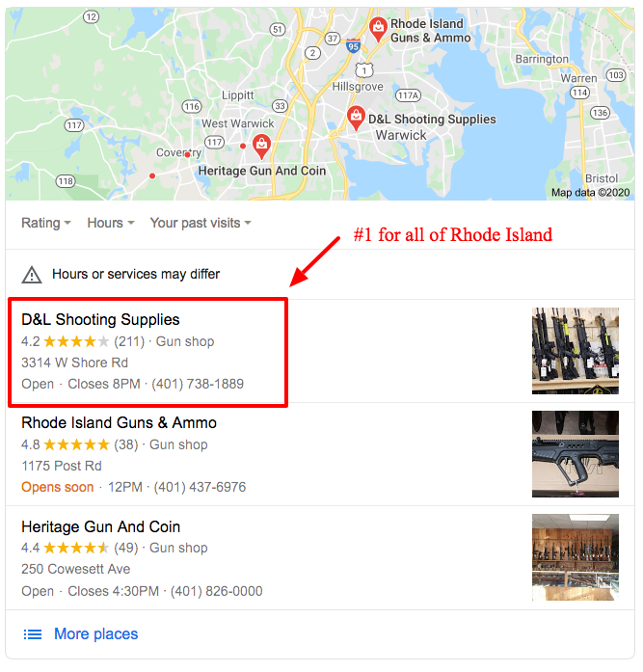Click the Heritage Gun And Coin map pin
Screen dimensions: 643x672
[261, 147]
